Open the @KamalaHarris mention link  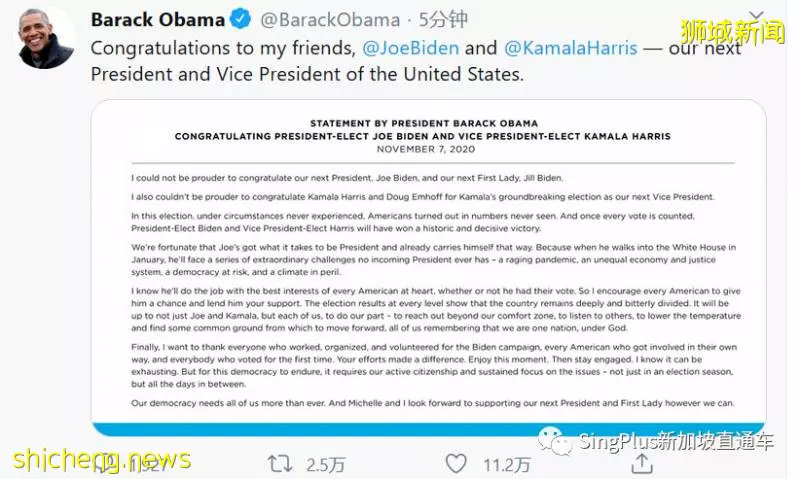570,48
